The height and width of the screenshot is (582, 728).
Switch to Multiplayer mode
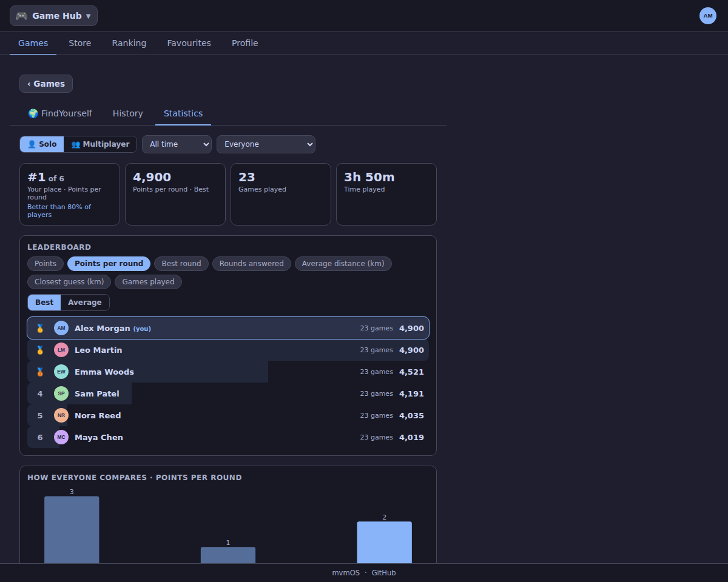(100, 144)
